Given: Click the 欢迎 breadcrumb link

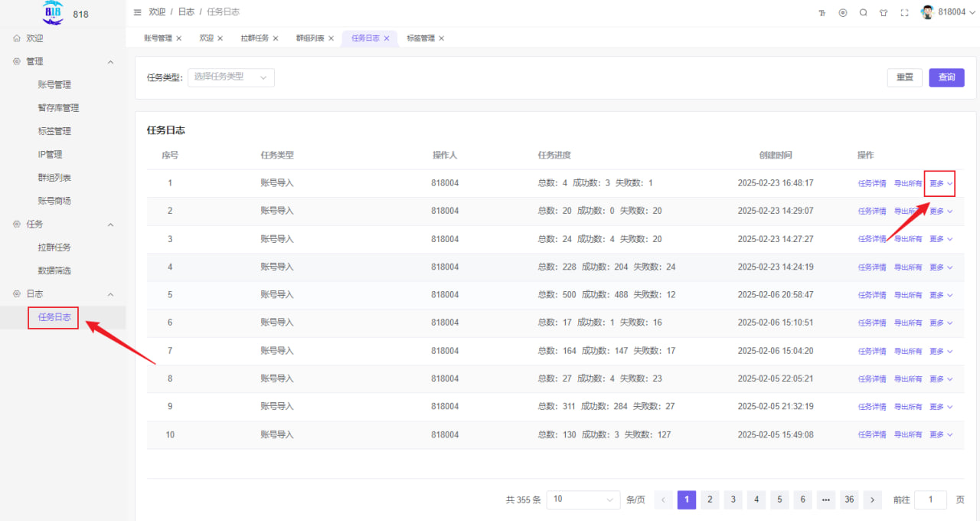Looking at the screenshot, I should point(157,12).
